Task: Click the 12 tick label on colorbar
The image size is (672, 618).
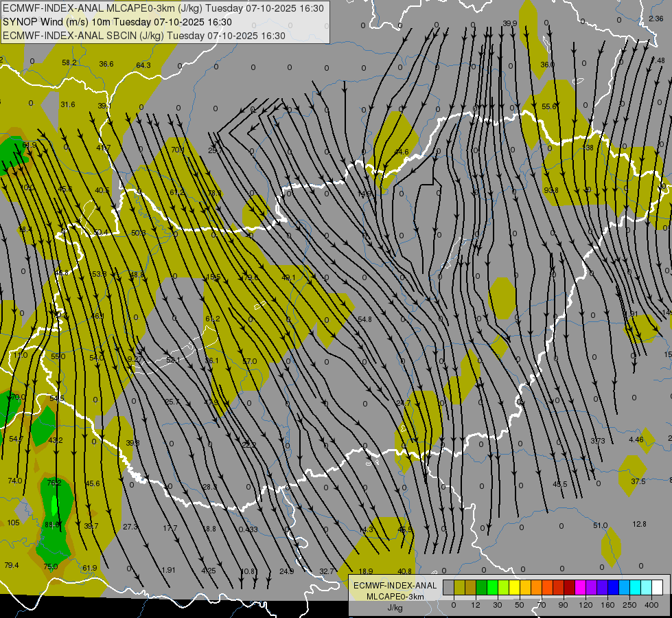Action: tap(476, 604)
